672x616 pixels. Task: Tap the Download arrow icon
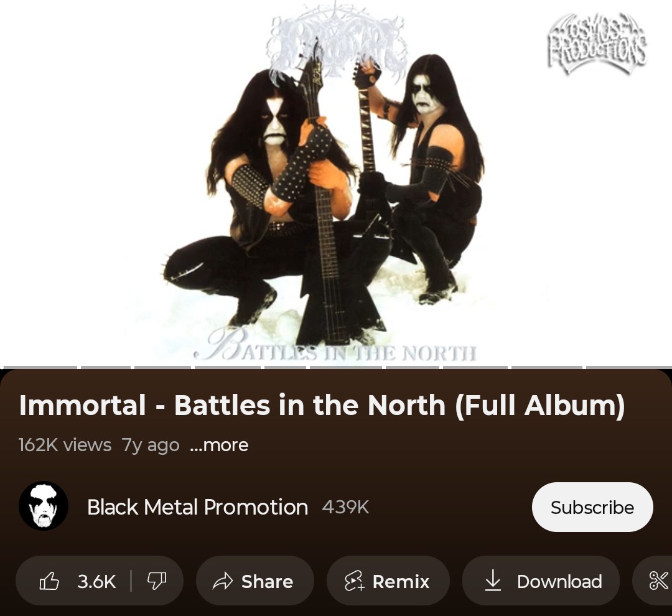(x=493, y=581)
